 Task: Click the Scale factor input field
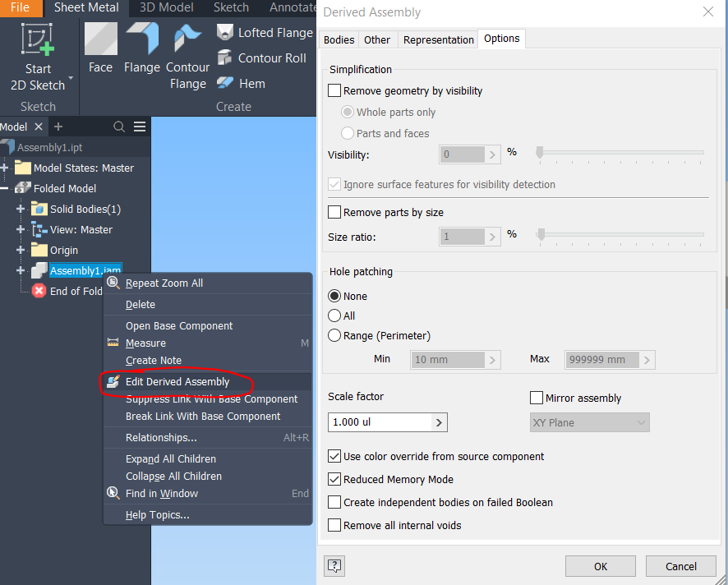[x=380, y=422]
